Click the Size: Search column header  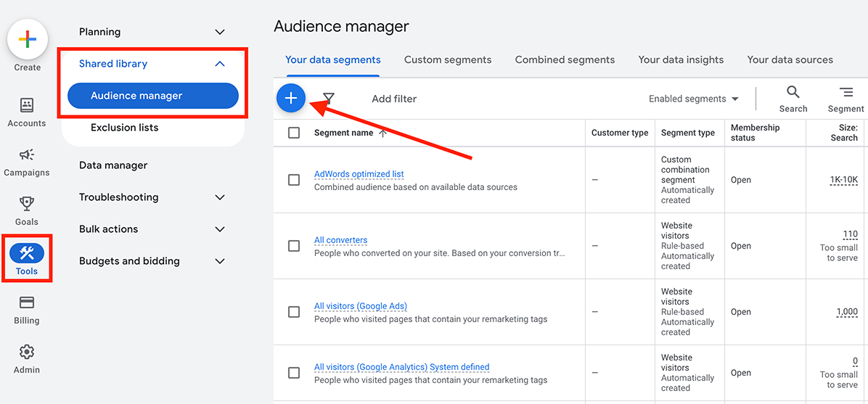[x=843, y=133]
